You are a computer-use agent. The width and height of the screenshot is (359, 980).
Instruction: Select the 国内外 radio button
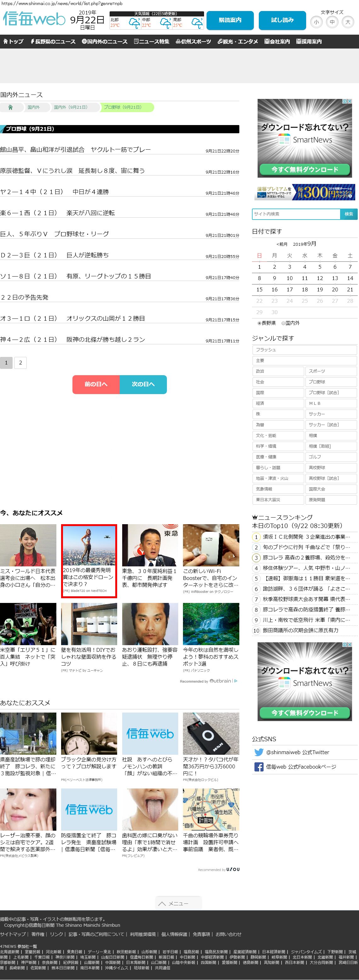(283, 324)
